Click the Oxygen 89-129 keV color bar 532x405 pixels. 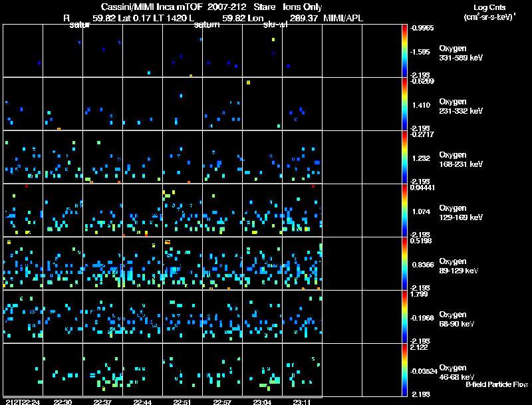pos(404,263)
